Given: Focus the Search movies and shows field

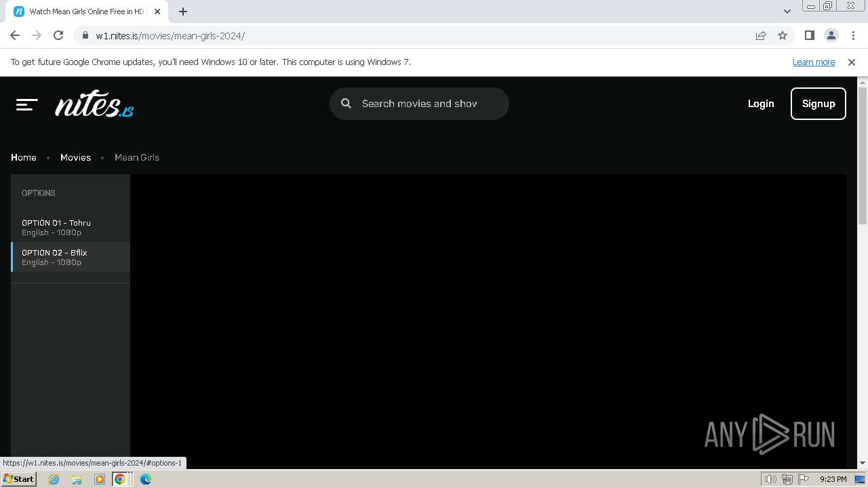Looking at the screenshot, I should pyautogui.click(x=419, y=104).
